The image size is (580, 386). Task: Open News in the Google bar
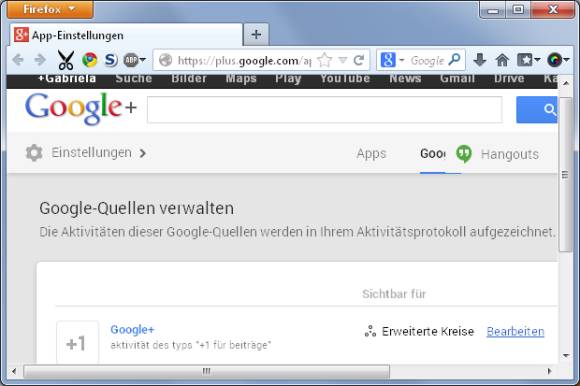tap(405, 78)
